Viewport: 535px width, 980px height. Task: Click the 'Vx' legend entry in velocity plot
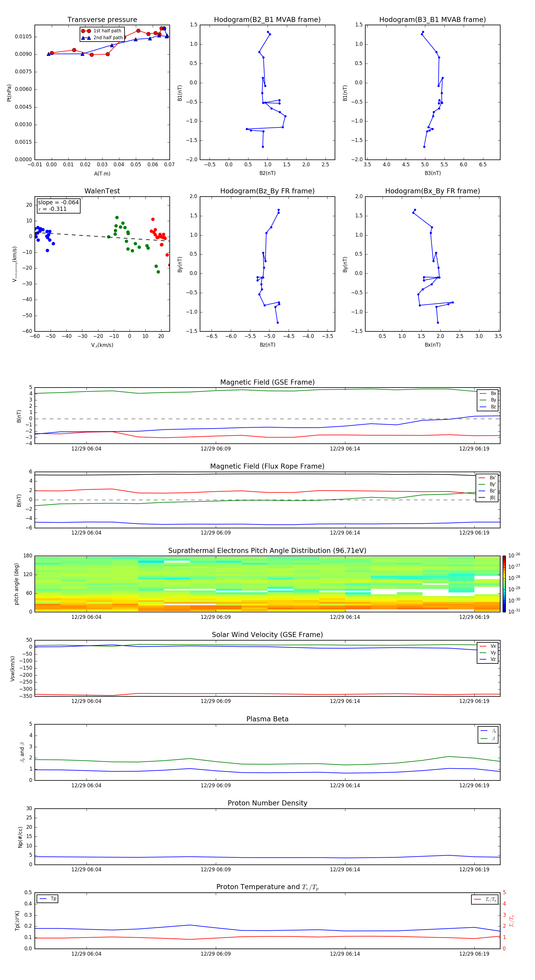488,647
